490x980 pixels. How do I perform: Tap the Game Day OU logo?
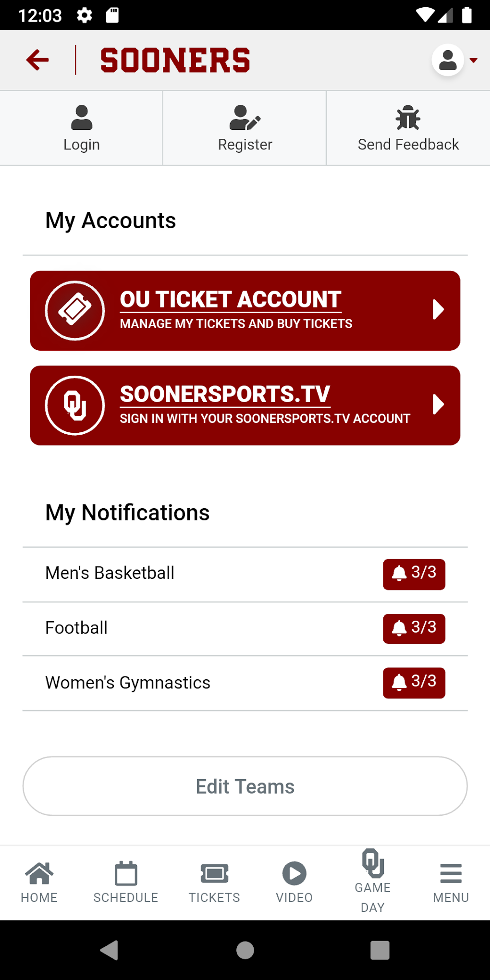(x=373, y=863)
